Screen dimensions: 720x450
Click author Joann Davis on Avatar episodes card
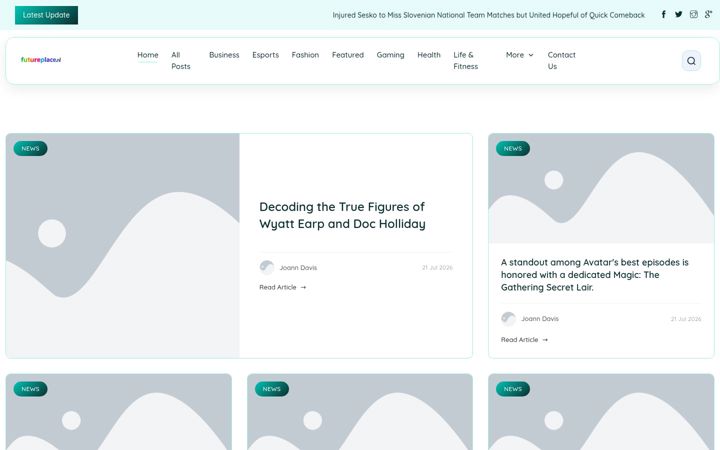point(540,319)
